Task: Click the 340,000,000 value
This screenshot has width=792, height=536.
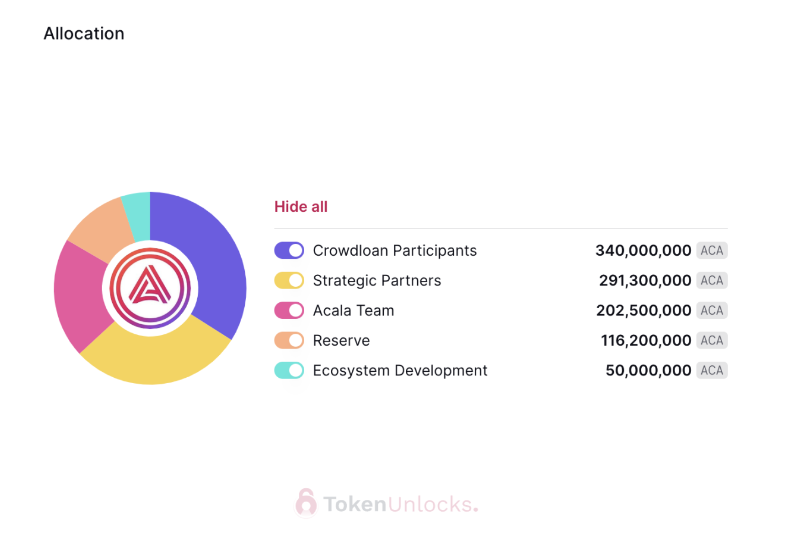Action: tap(643, 251)
